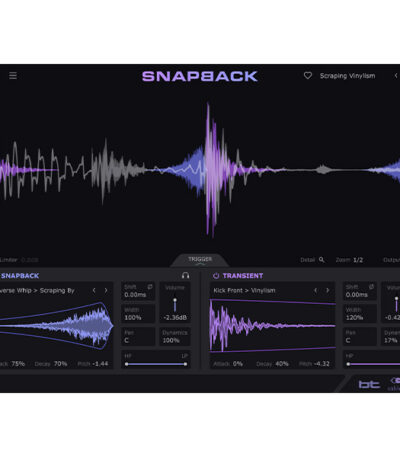
Task: Click the BT logo
Action: pyautogui.click(x=369, y=384)
